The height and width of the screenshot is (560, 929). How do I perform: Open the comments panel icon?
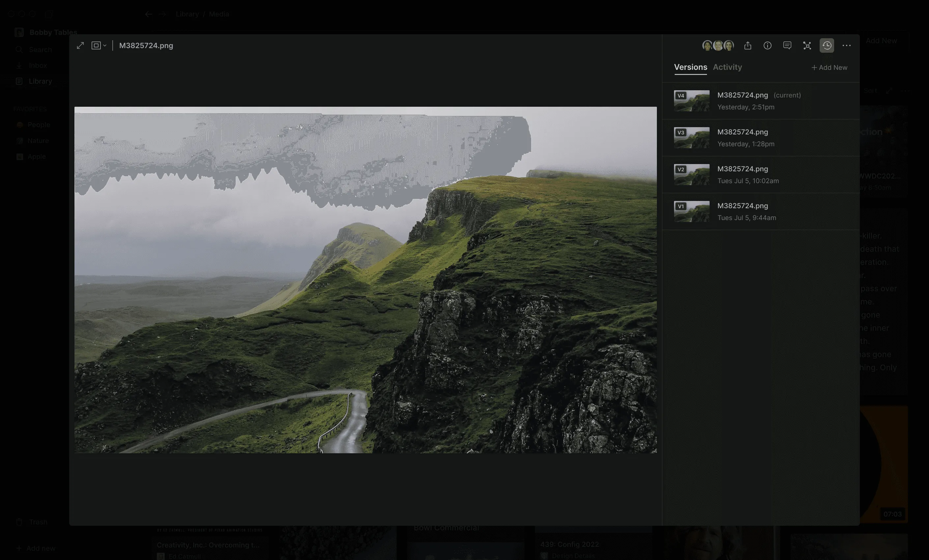[x=787, y=46]
